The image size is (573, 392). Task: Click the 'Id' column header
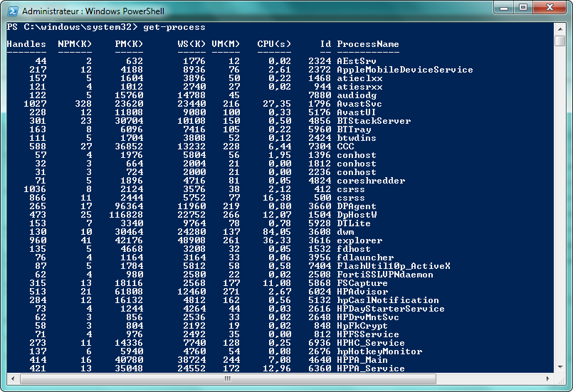coord(325,44)
